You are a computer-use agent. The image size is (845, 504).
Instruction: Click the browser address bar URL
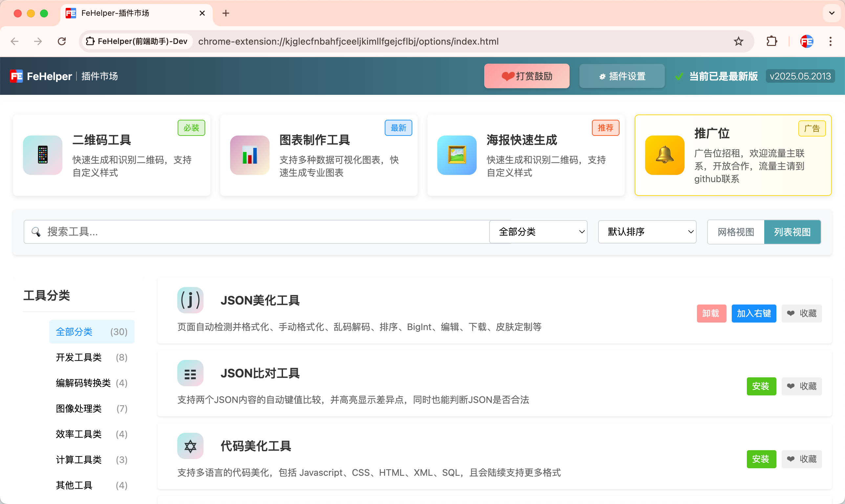348,41
